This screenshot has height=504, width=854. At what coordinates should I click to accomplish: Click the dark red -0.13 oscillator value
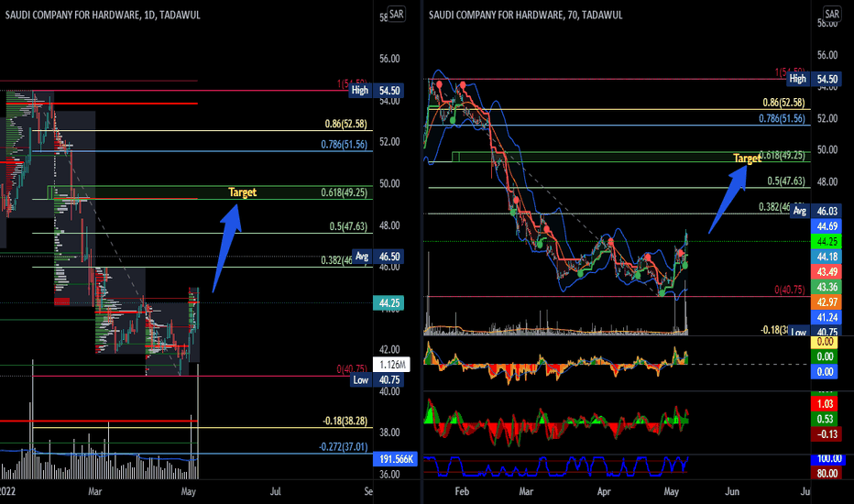[x=825, y=434]
